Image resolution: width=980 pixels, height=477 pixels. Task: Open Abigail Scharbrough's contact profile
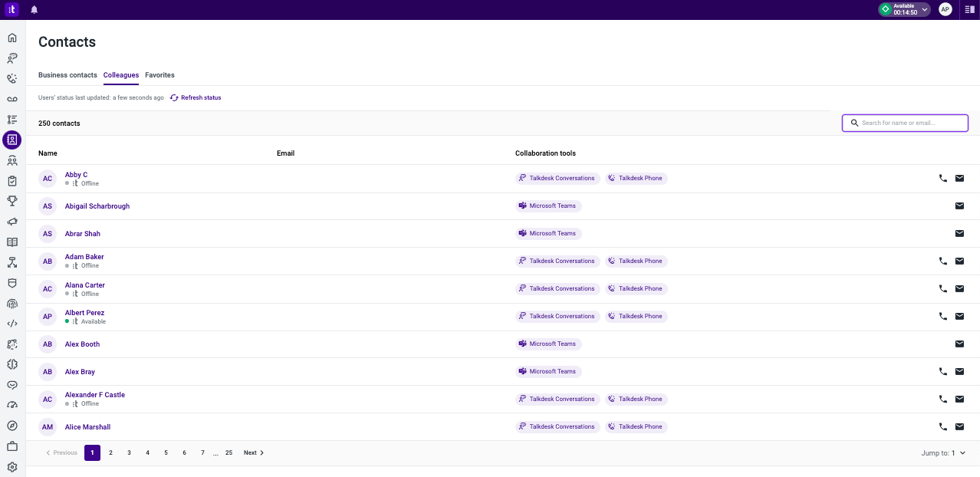[97, 206]
